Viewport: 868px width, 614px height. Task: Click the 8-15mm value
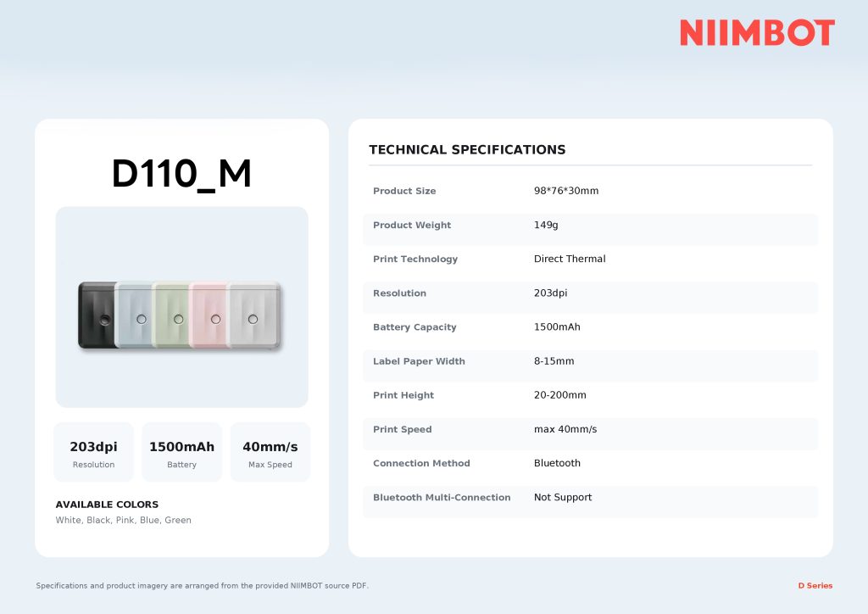(554, 361)
